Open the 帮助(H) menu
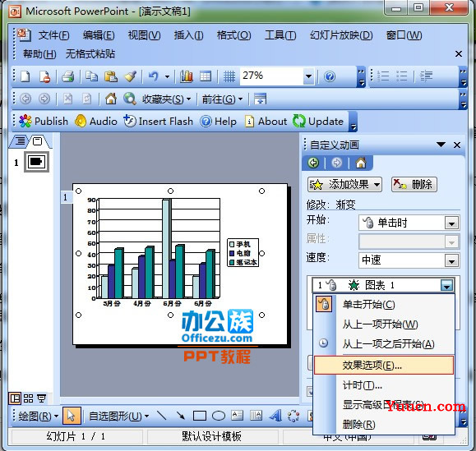This screenshot has height=451, width=476. (39, 54)
